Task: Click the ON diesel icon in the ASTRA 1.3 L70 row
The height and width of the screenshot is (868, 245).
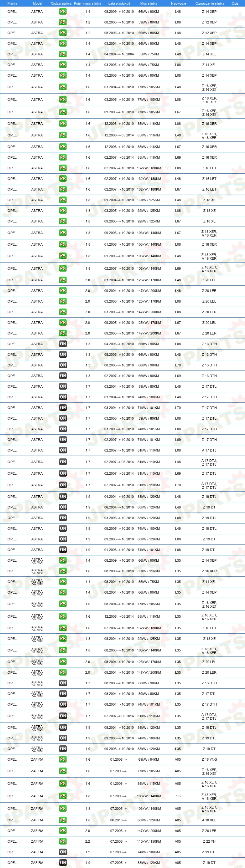Action: pos(63,365)
